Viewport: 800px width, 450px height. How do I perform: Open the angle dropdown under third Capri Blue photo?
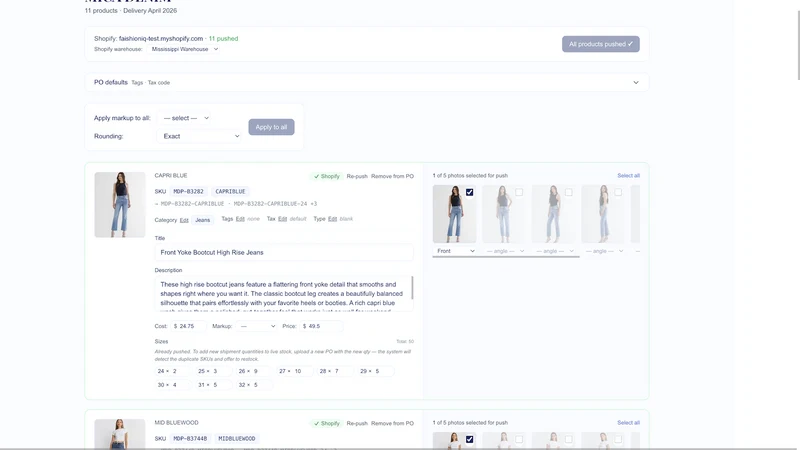(554, 251)
